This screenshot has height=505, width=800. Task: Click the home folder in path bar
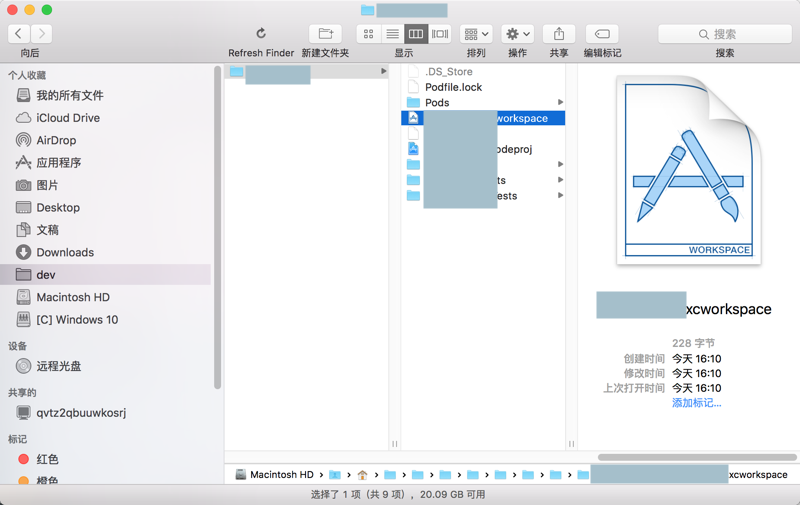(362, 475)
